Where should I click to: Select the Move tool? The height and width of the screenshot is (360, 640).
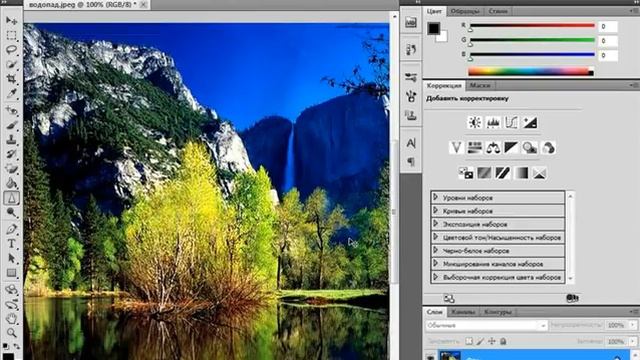pos(11,20)
